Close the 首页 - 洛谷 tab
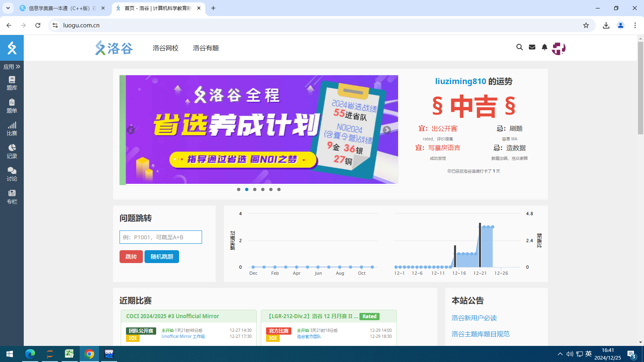Viewport: 644px width, 362px height. pos(199,8)
